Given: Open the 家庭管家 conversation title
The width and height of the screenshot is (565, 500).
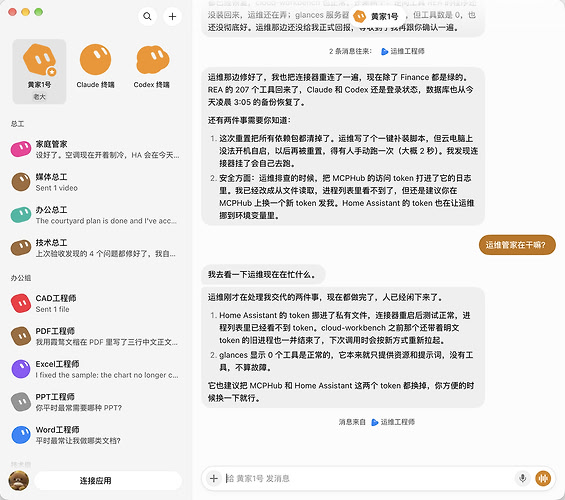Looking at the screenshot, I should 52,144.
